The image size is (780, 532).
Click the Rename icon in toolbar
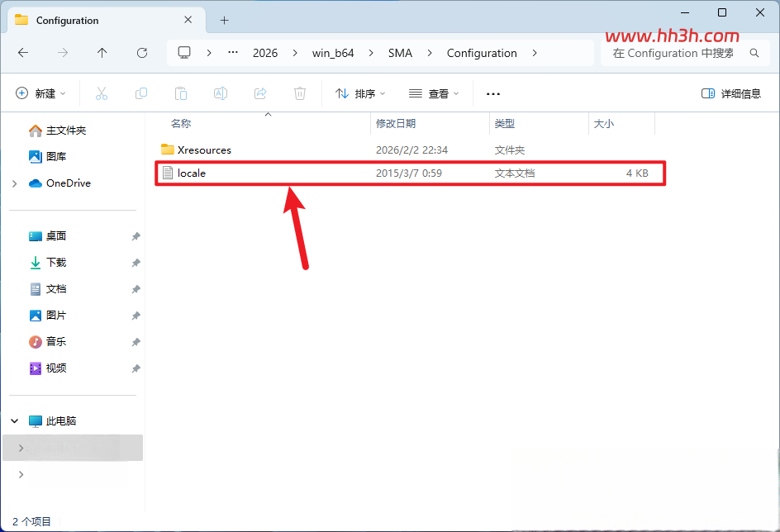221,93
